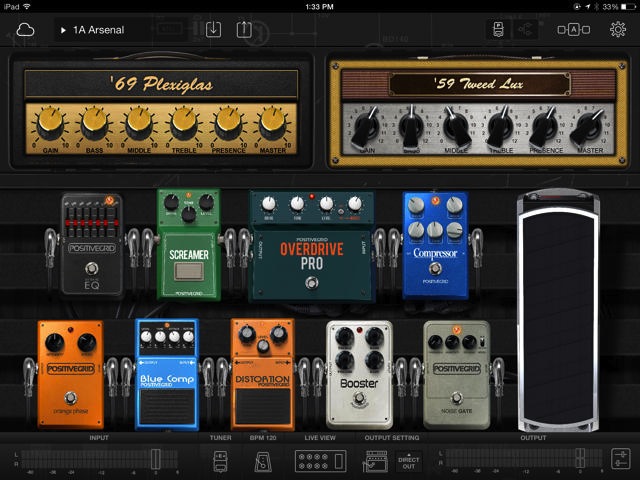
Task: Open the tuner icon
Action: click(221, 461)
